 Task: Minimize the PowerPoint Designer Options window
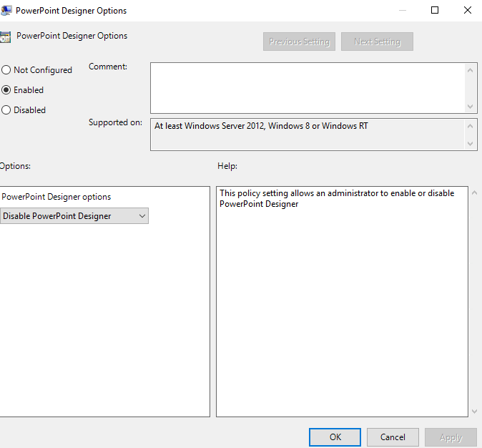coord(403,10)
